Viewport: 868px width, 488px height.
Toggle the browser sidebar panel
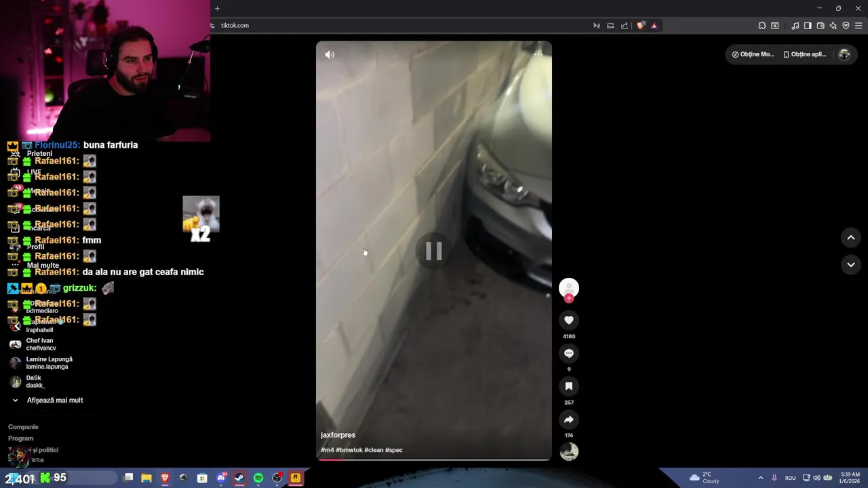coord(808,26)
